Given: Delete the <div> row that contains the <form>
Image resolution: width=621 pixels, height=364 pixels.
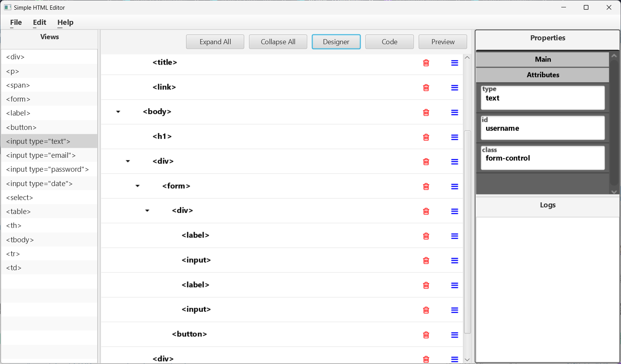Looking at the screenshot, I should (426, 162).
